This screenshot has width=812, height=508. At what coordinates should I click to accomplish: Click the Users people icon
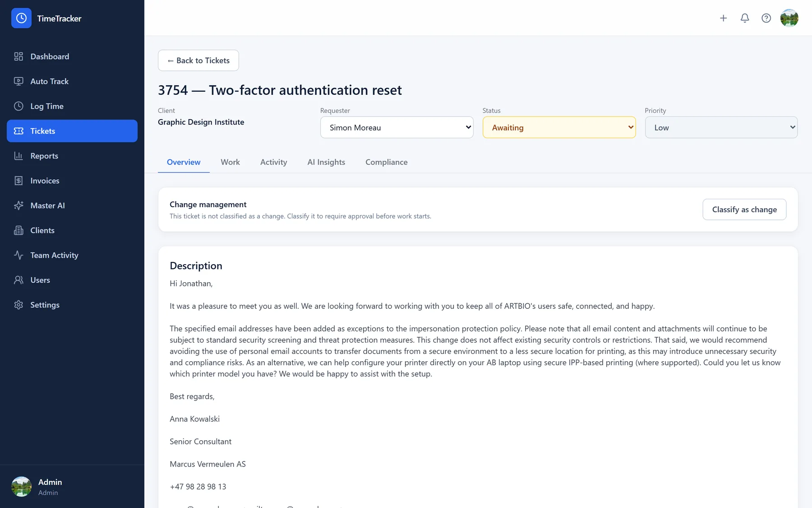(18, 280)
